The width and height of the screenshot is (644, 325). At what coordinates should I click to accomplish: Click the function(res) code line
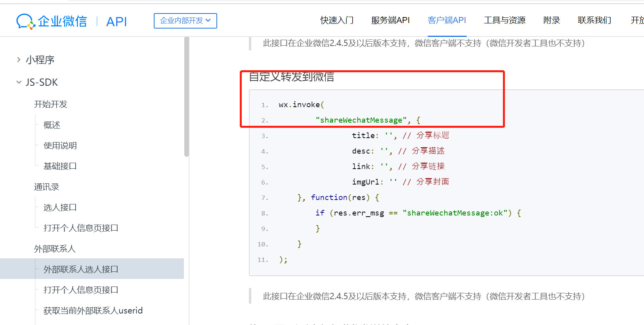click(338, 198)
